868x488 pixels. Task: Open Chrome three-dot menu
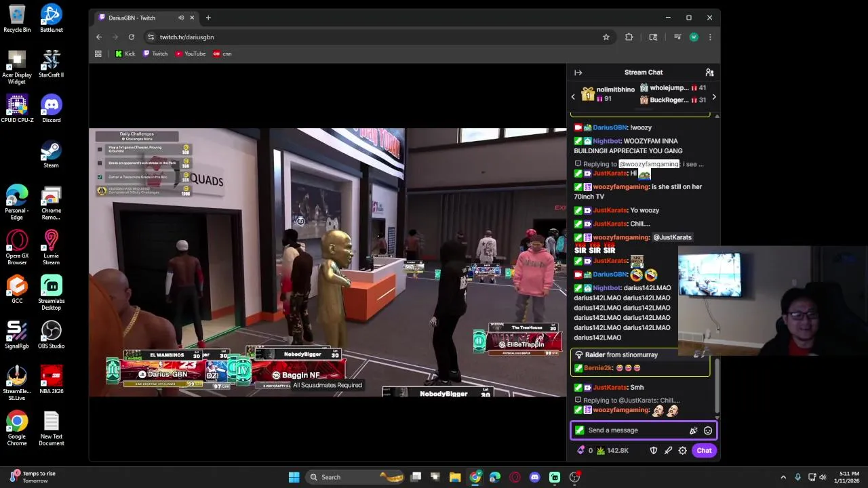pyautogui.click(x=710, y=37)
